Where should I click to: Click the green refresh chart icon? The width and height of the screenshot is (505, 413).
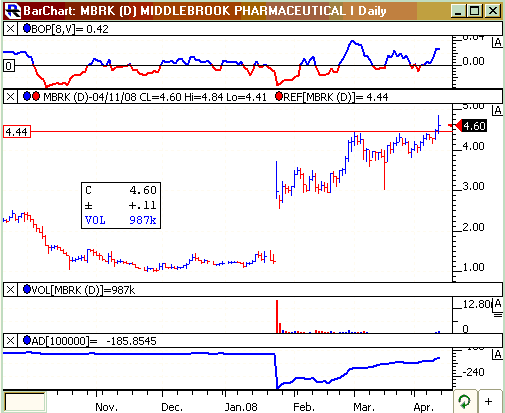click(464, 401)
